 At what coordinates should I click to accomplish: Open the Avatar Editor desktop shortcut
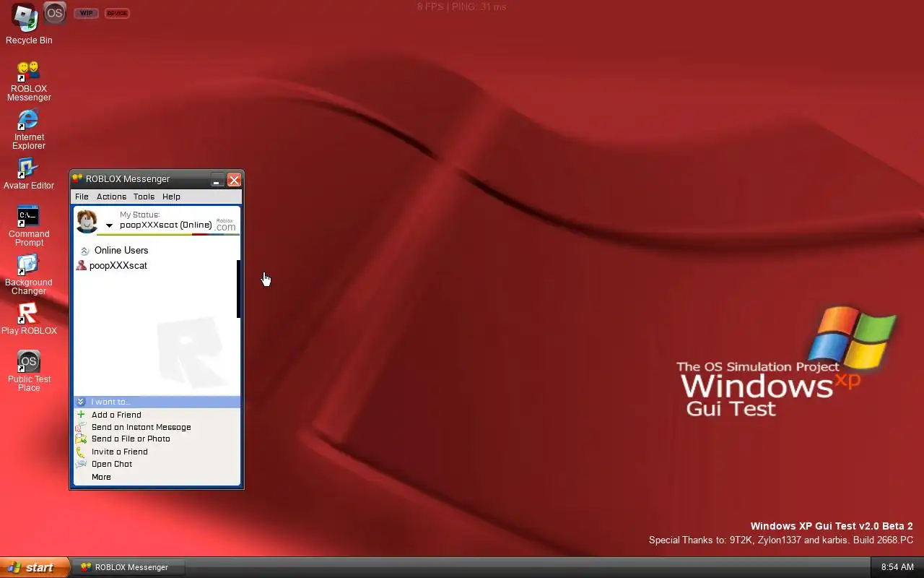coord(29,174)
